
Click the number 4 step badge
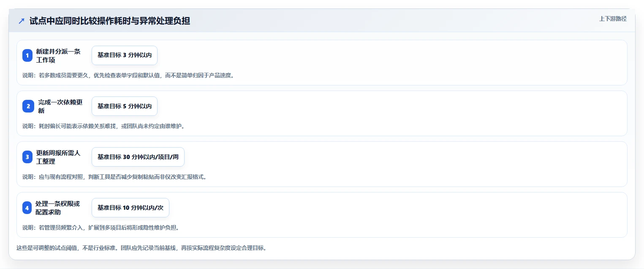pyautogui.click(x=27, y=208)
